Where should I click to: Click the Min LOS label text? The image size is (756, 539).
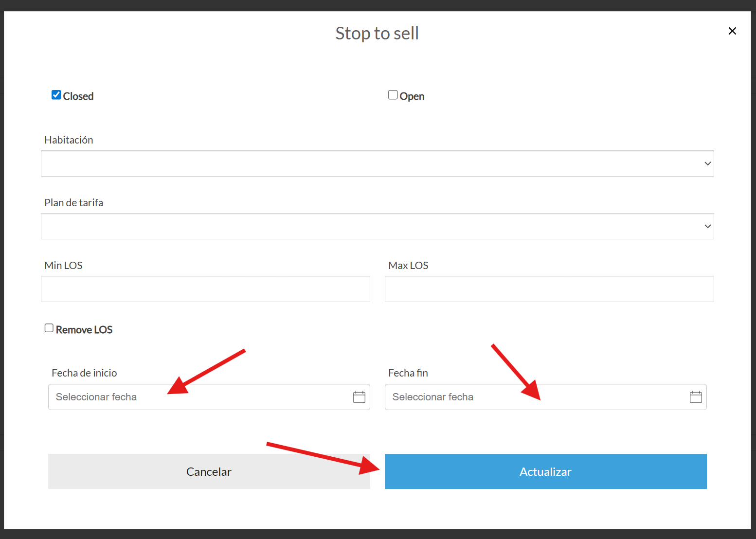[63, 266]
